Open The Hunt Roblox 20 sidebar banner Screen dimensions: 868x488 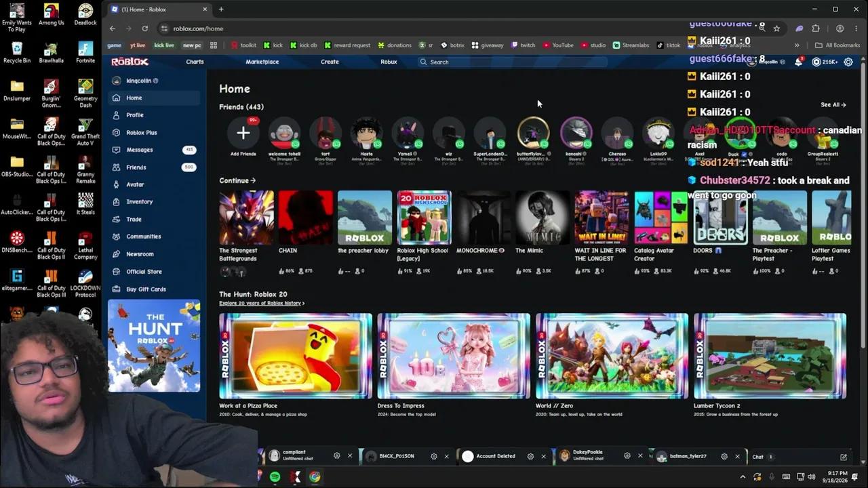154,346
